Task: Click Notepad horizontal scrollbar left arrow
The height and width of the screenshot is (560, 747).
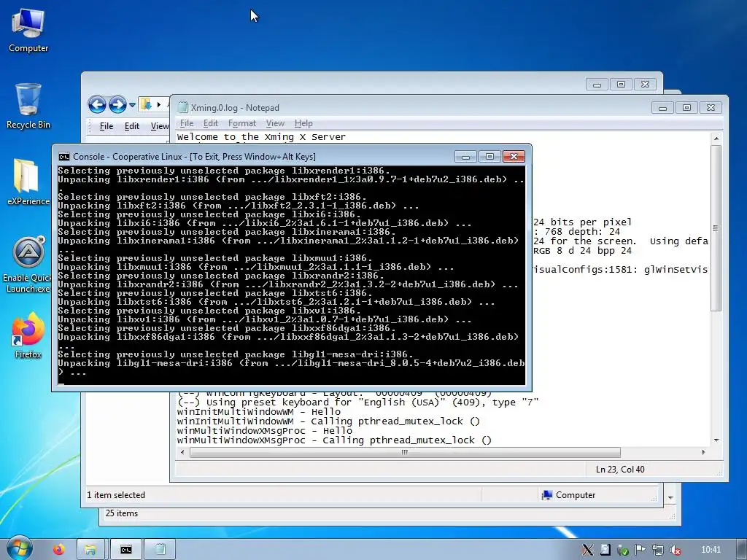Action: tap(182, 452)
